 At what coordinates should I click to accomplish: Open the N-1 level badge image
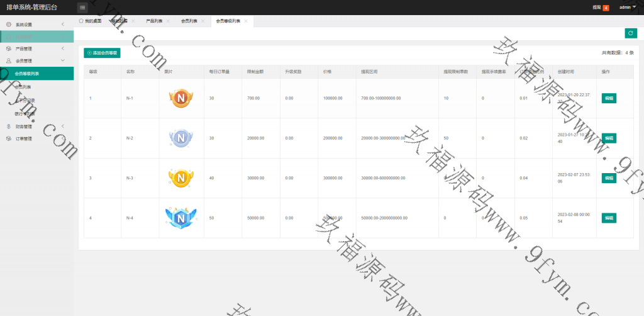coord(181,98)
